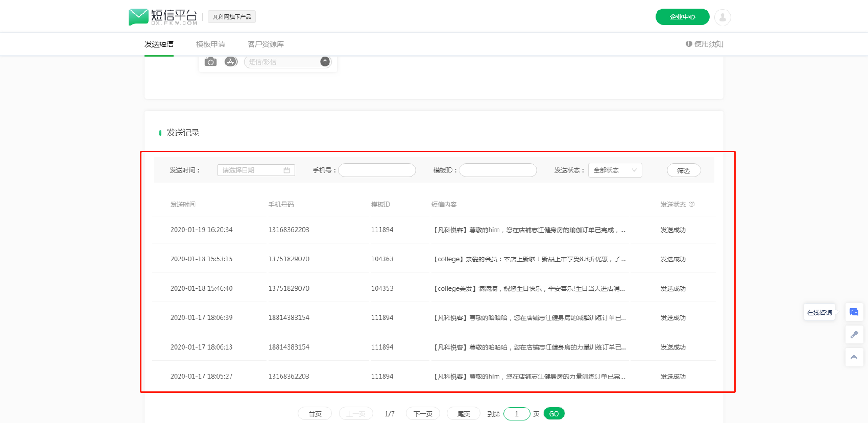Click the feedback pencil icon on sidebar
868x423 pixels.
coord(854,335)
